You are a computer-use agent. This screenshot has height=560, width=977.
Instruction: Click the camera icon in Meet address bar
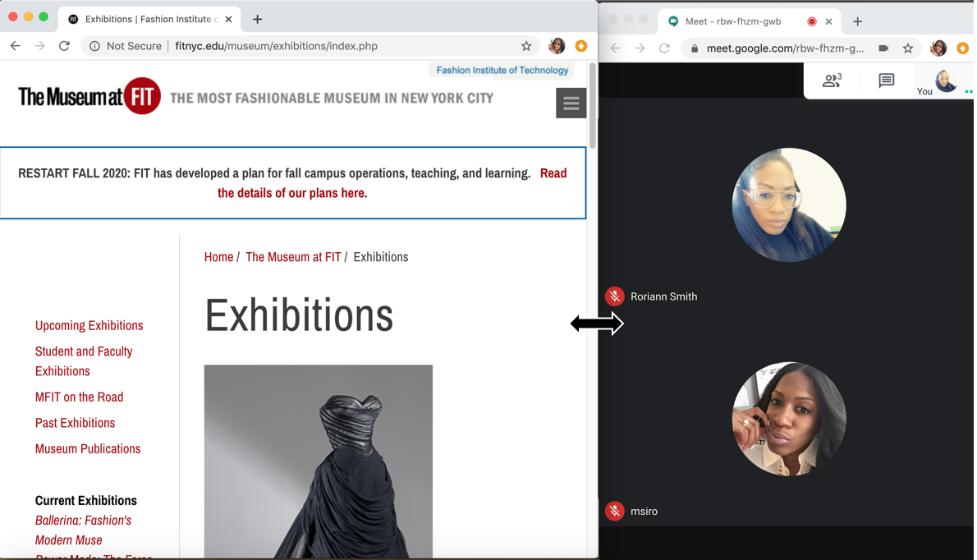click(883, 48)
